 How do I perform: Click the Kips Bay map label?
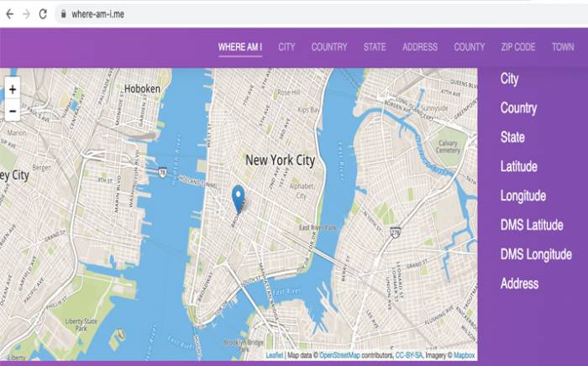click(x=308, y=110)
